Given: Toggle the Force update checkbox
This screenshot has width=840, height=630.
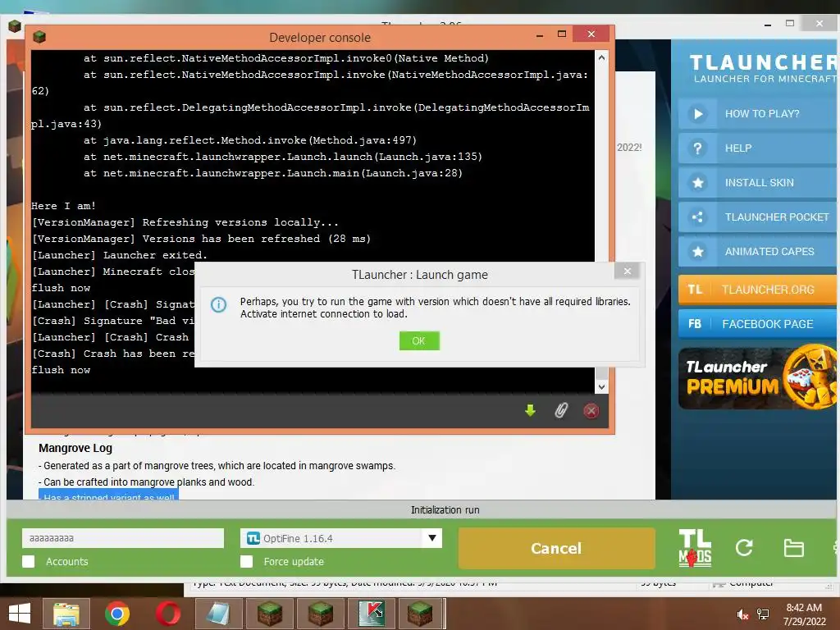Looking at the screenshot, I should [246, 561].
